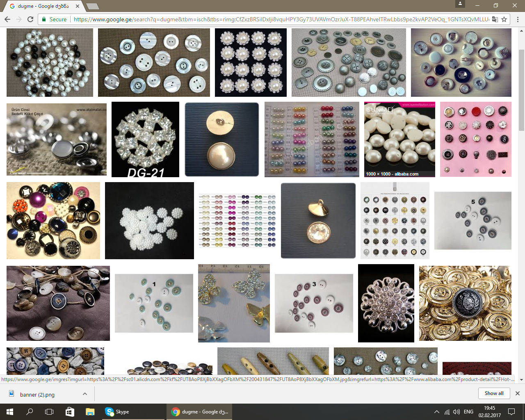525x420 pixels.
Task: Open the rhinestone butterfly buttons image
Action: [x=234, y=303]
